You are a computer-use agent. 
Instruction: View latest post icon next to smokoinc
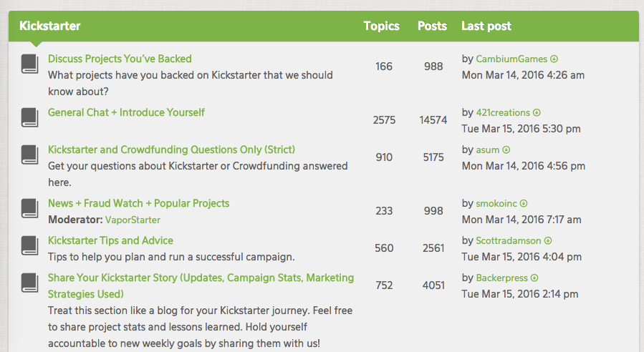[524, 204]
